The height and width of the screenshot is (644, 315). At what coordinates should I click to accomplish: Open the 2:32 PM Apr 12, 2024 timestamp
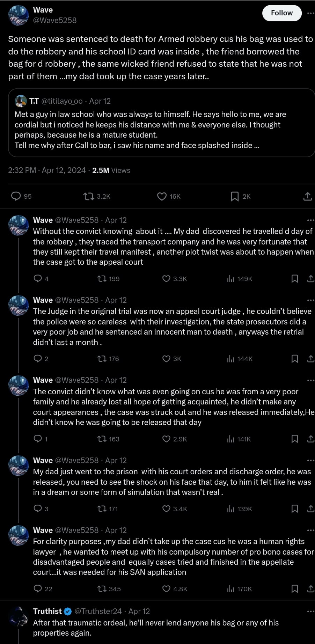coord(47,170)
